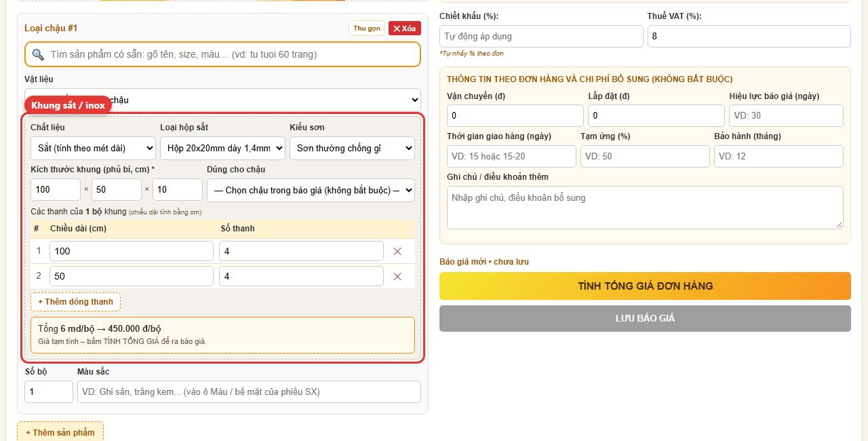Click the Vận chuyển cost field
This screenshot has height=441, width=868.
coord(515,115)
